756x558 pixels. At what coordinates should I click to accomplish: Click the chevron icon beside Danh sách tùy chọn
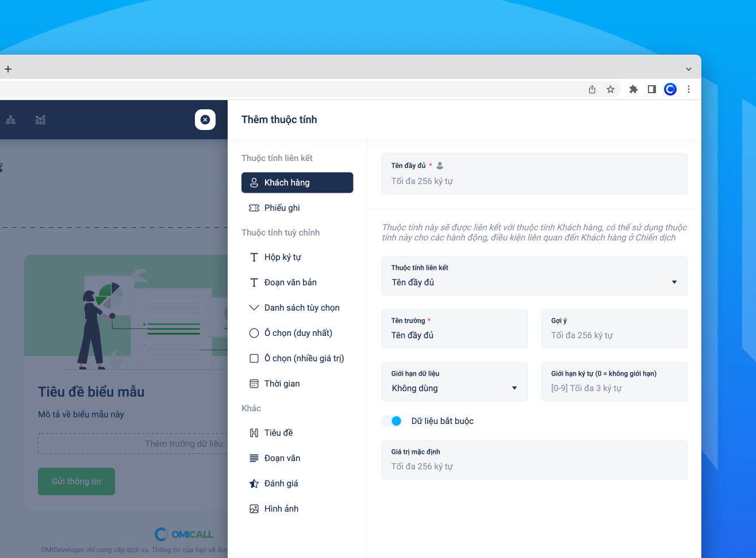click(x=254, y=308)
